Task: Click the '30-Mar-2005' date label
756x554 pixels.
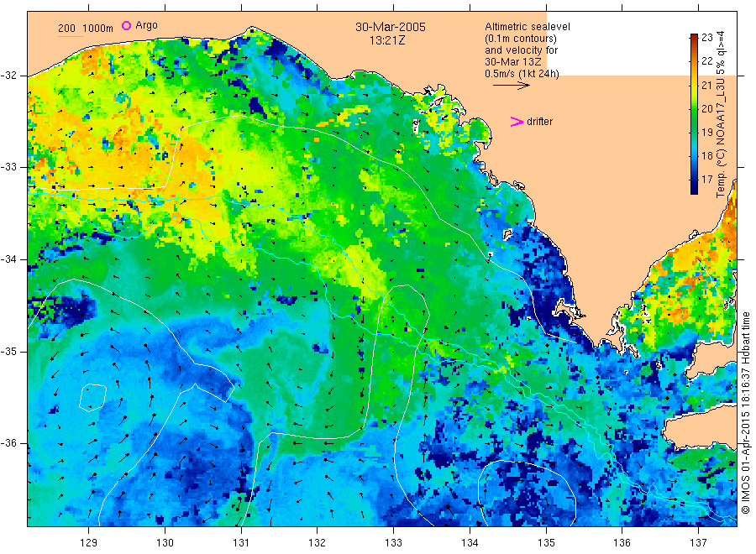Action: coord(391,27)
